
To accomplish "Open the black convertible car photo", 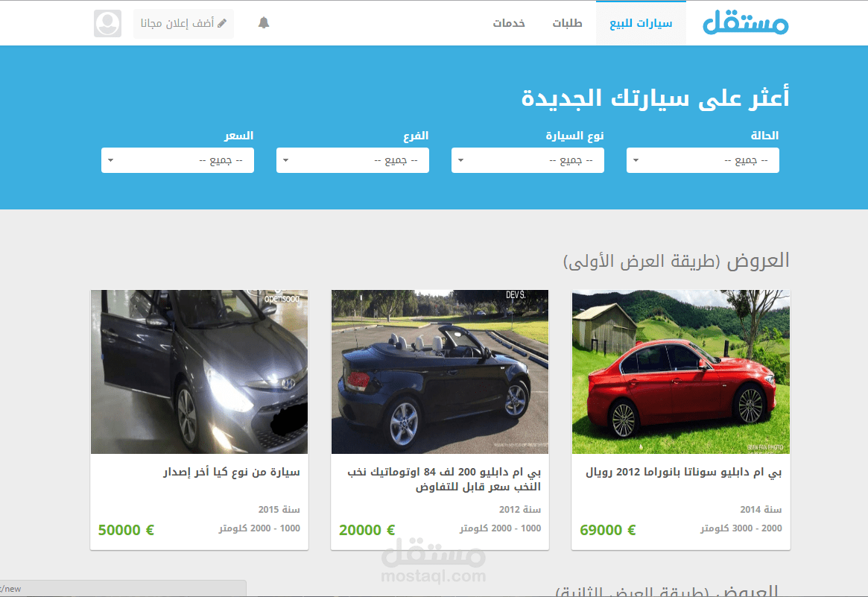I will pos(440,372).
